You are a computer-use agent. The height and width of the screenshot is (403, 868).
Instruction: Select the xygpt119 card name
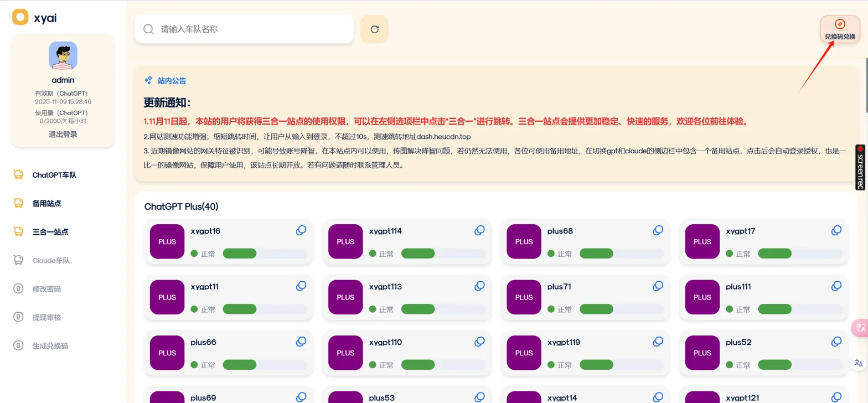click(564, 342)
